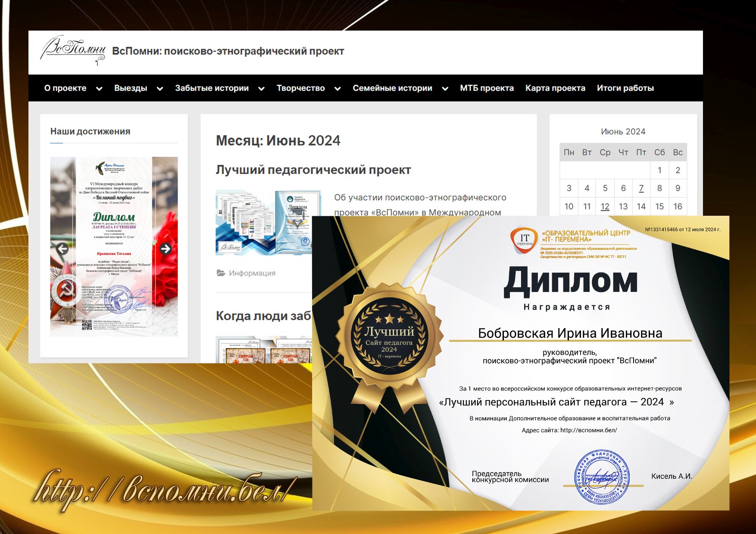
Task: Open the Когда люди заб… post heading
Action: [263, 316]
